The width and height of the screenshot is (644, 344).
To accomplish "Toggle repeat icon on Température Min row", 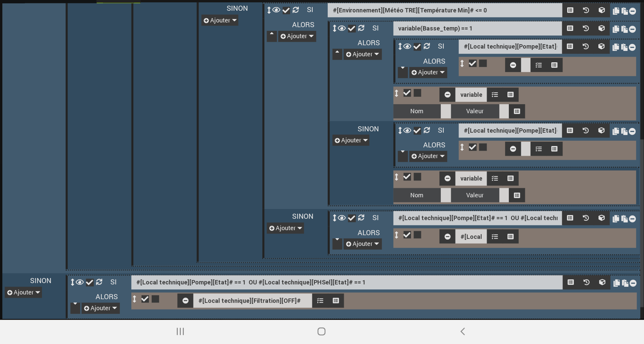I will [x=296, y=10].
